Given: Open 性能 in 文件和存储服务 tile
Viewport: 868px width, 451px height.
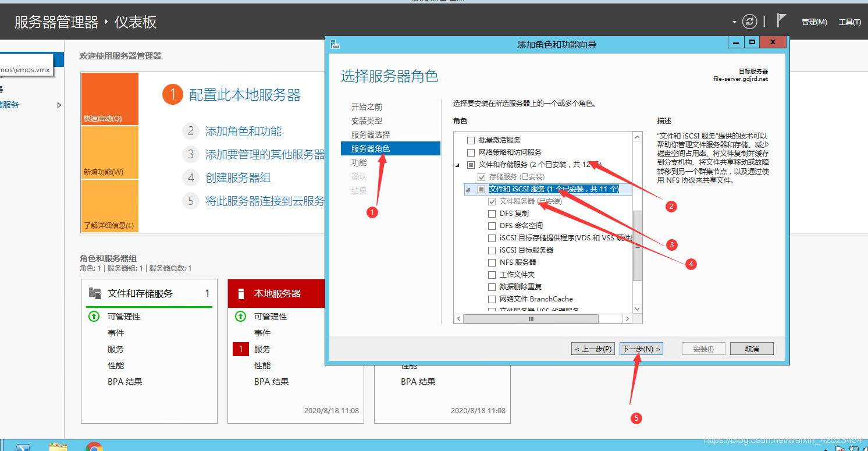Looking at the screenshot, I should point(116,365).
